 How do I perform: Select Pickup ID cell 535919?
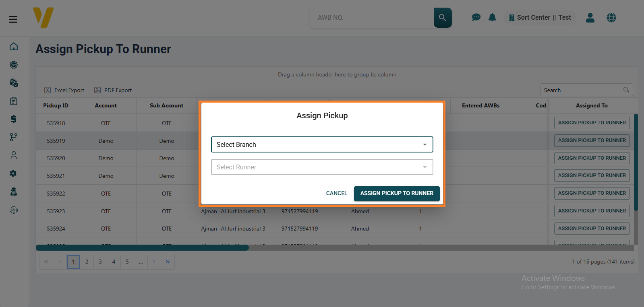coord(56,141)
